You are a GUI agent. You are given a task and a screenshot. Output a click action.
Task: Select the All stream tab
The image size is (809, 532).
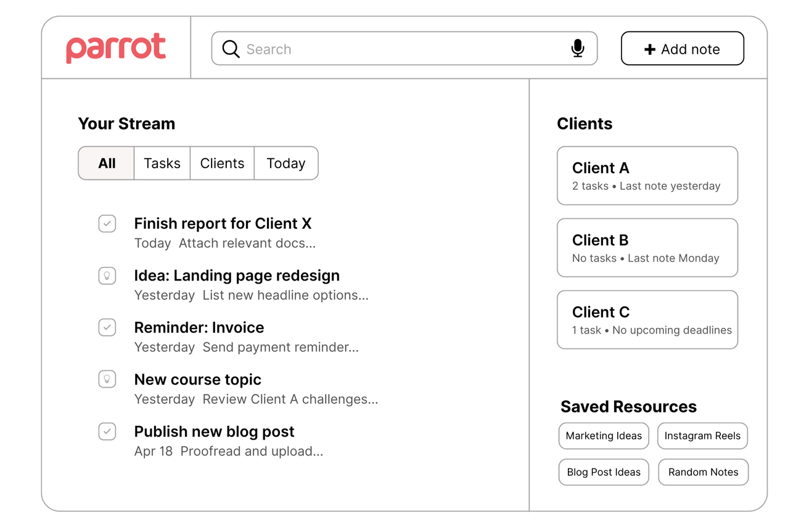[107, 163]
